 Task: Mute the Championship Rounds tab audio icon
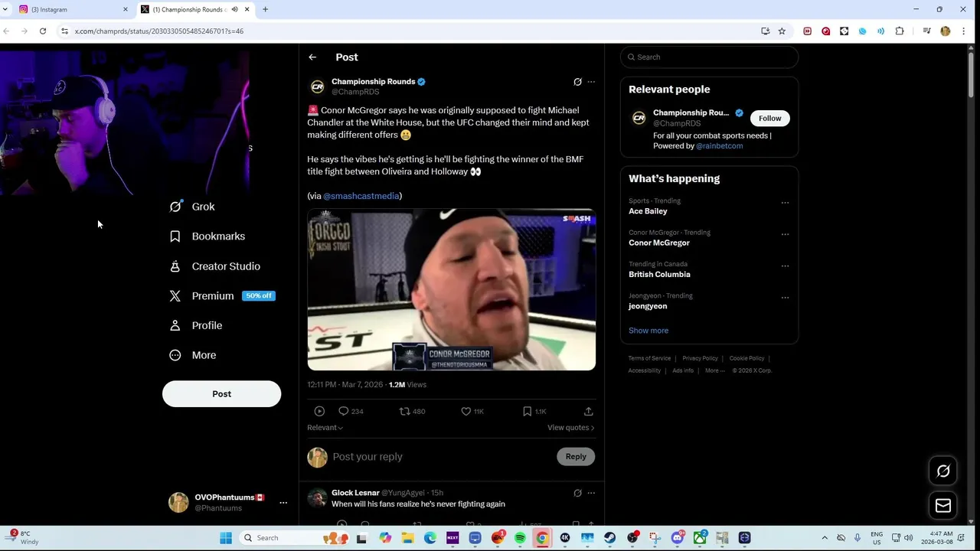235,9
